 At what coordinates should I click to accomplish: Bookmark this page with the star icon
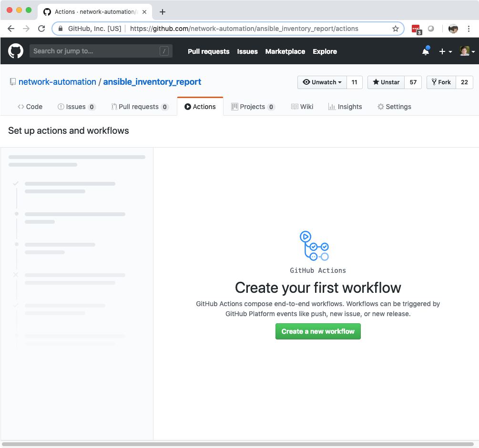click(396, 29)
